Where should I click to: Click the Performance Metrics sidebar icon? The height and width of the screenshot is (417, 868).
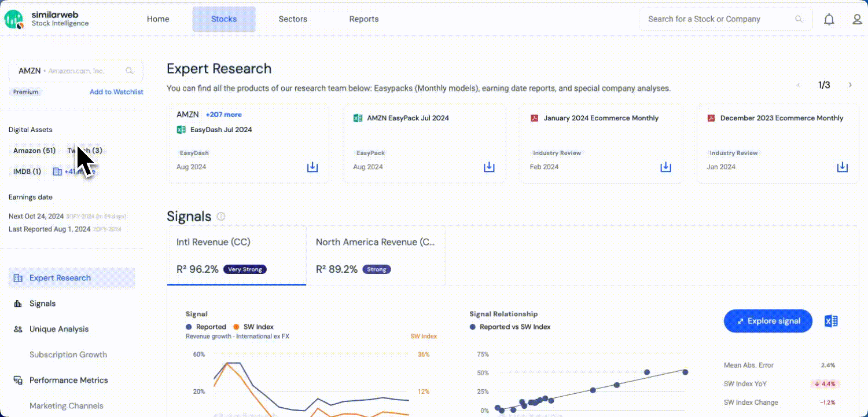tap(18, 380)
